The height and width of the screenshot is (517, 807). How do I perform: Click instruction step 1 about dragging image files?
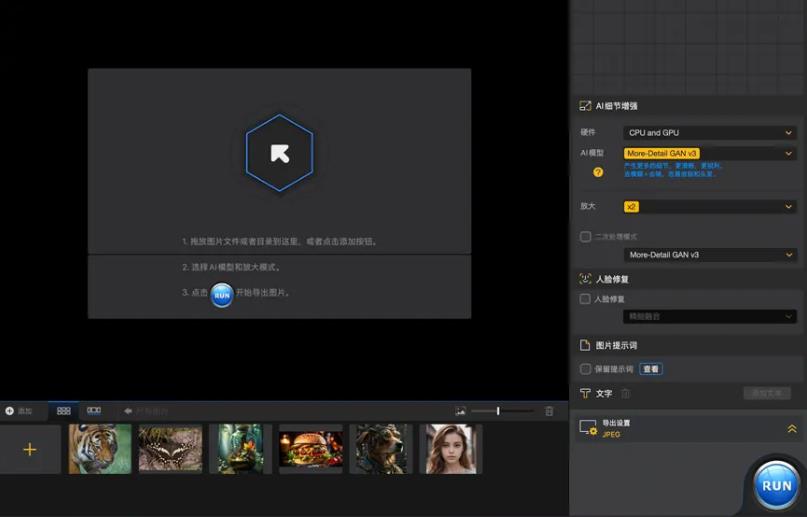[280, 241]
